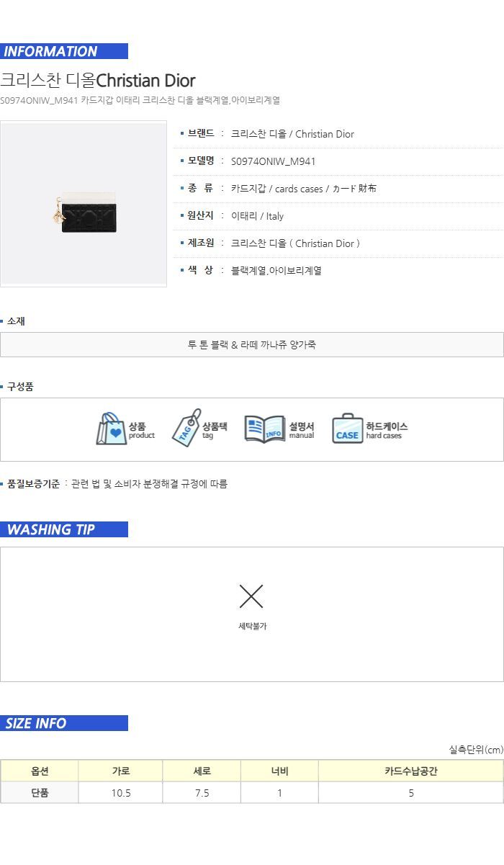Select the Christian Dior product title
504x865 pixels.
point(98,80)
